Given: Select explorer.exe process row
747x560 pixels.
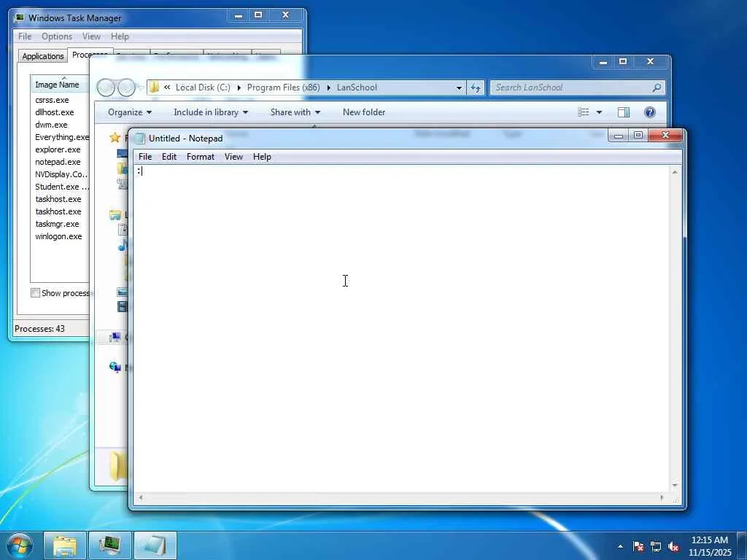Looking at the screenshot, I should pos(60,149).
